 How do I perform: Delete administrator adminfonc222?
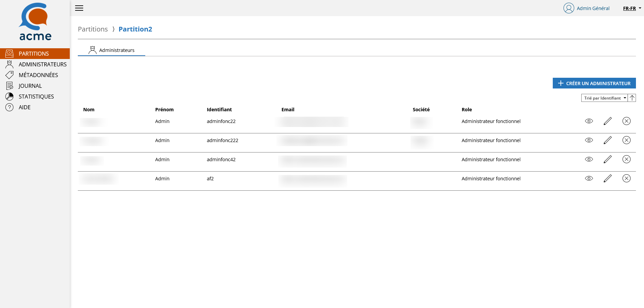[x=627, y=140]
